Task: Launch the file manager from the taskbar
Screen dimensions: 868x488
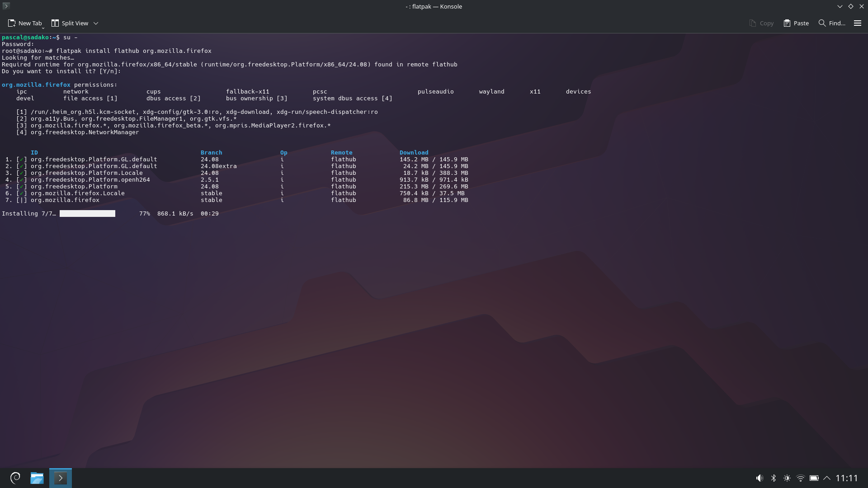Action: (x=37, y=478)
